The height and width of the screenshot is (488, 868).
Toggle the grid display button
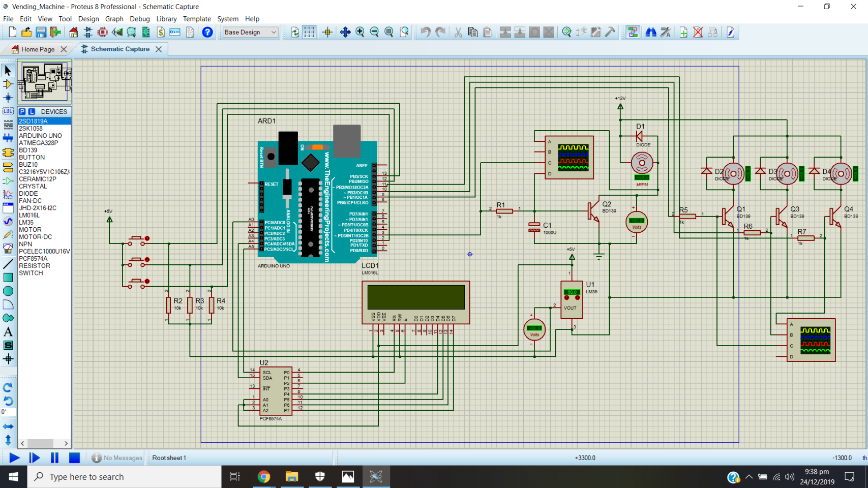coord(309,32)
